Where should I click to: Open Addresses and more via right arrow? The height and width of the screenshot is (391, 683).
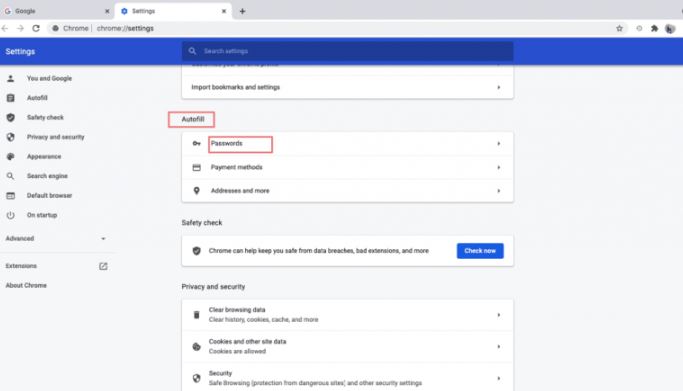point(499,191)
